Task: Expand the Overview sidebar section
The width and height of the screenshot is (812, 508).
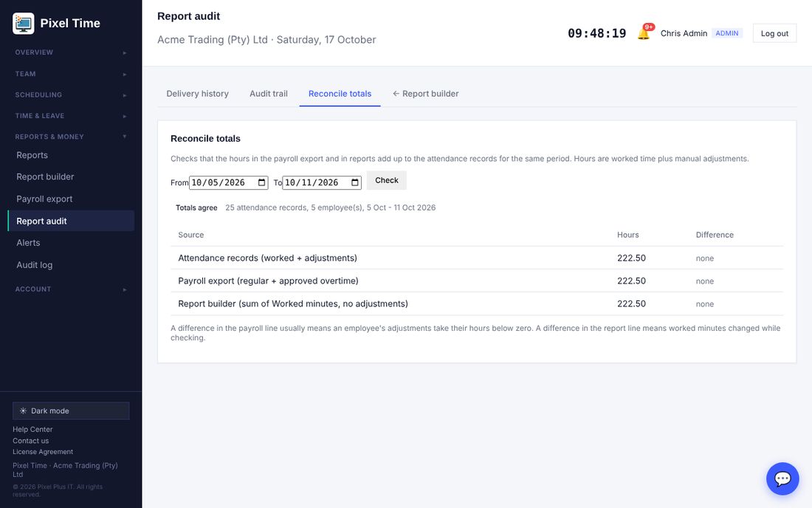Action: pyautogui.click(x=71, y=52)
